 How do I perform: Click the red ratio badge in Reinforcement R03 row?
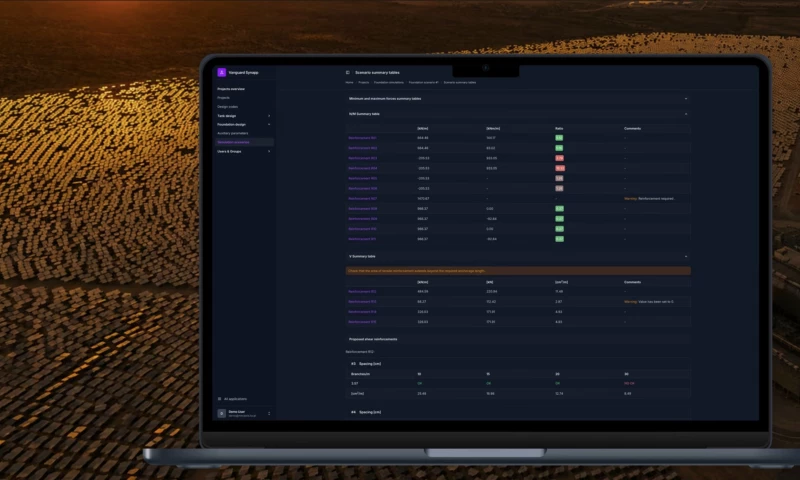click(x=559, y=158)
